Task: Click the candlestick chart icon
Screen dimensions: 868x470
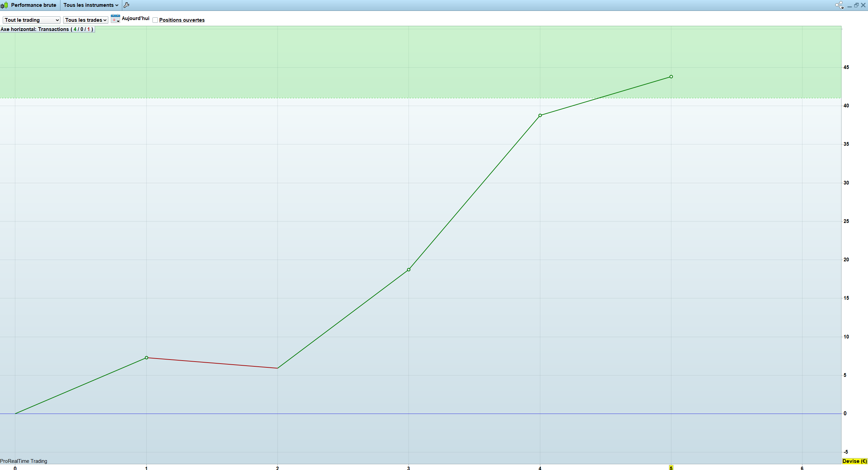Action: point(4,5)
